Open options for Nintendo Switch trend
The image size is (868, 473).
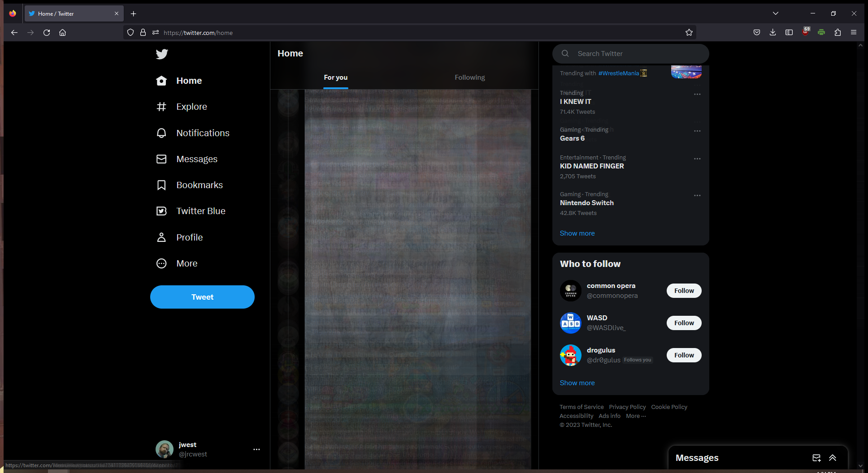click(x=697, y=195)
